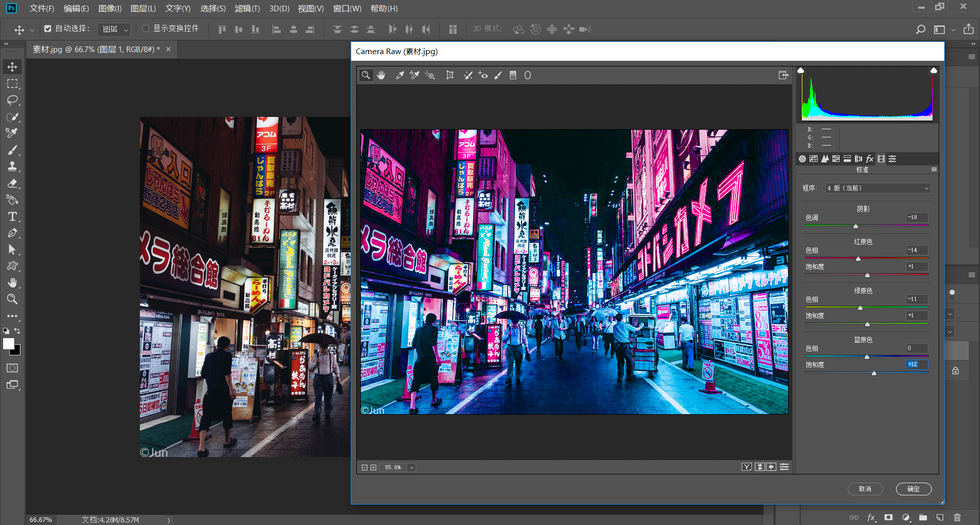
Task: Enable the 自动选择 checkbox
Action: pos(47,29)
